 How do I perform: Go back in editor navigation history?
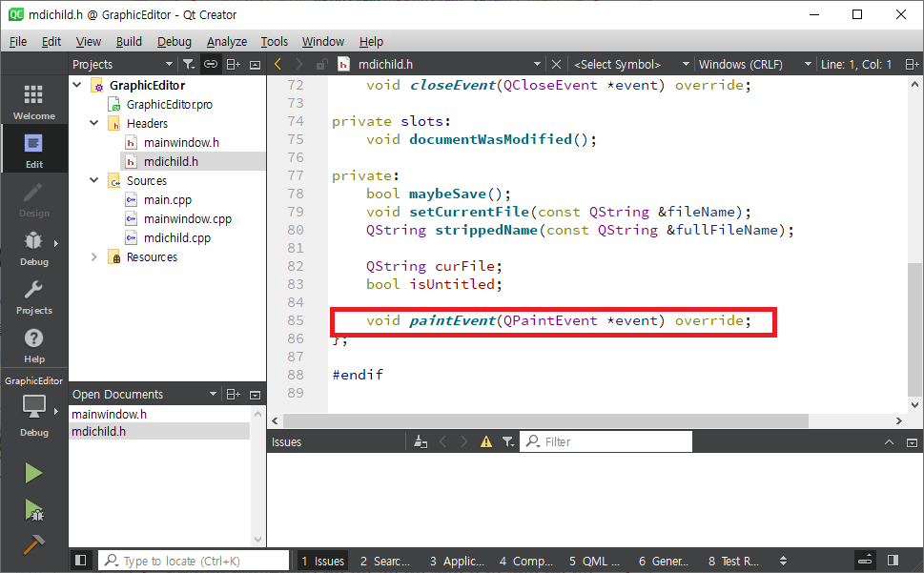pyautogui.click(x=278, y=64)
